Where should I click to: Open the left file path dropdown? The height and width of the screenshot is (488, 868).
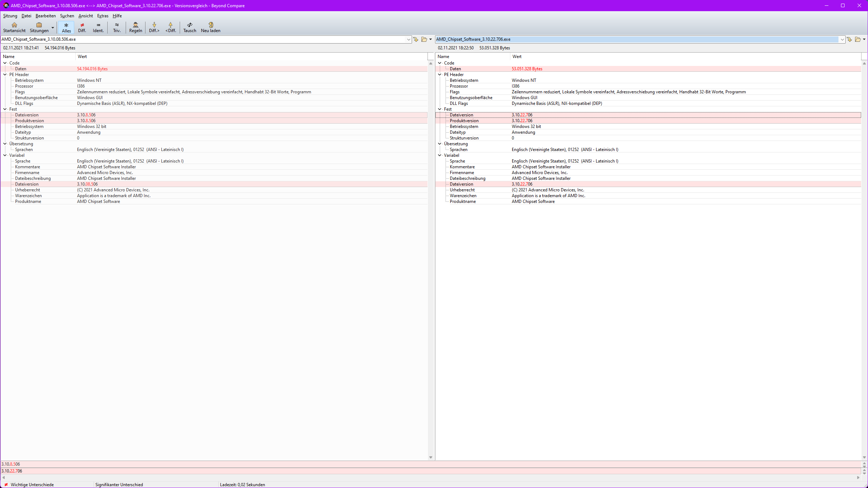click(x=408, y=39)
